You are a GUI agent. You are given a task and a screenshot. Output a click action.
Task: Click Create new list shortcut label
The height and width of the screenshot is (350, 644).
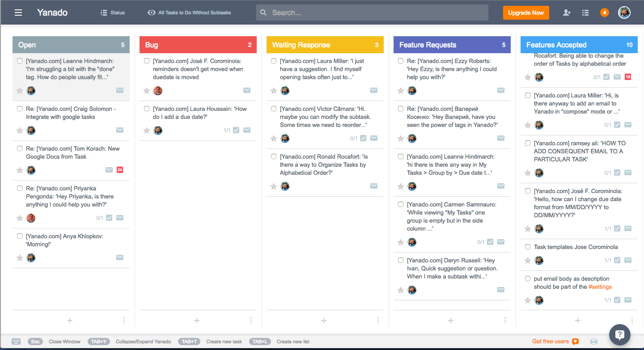point(293,342)
